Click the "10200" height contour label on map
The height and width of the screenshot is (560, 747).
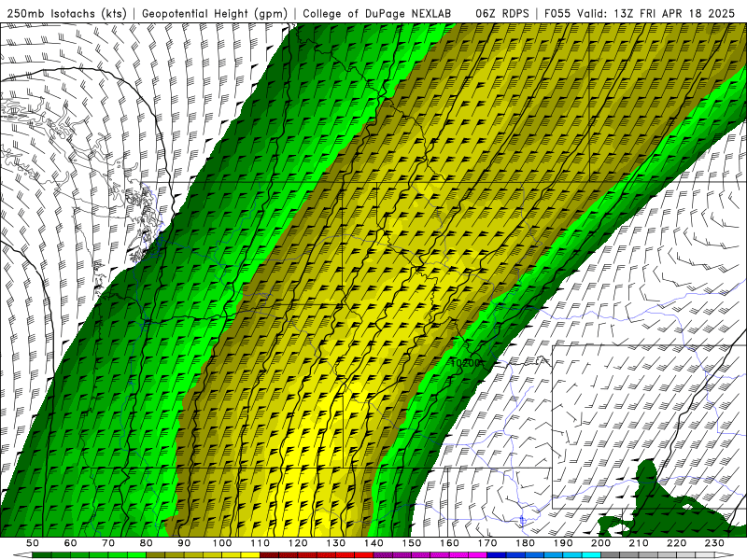[x=465, y=363]
